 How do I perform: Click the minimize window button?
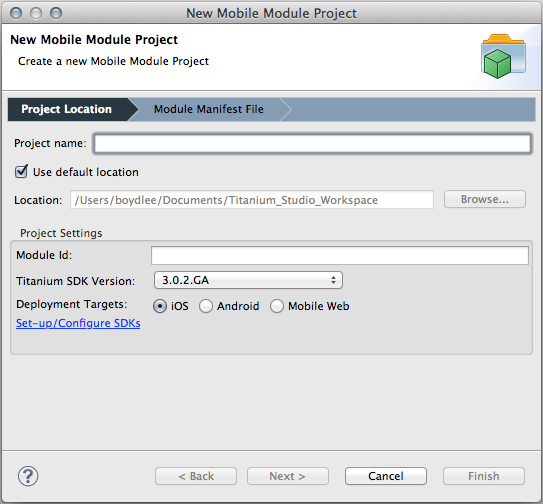(36, 13)
